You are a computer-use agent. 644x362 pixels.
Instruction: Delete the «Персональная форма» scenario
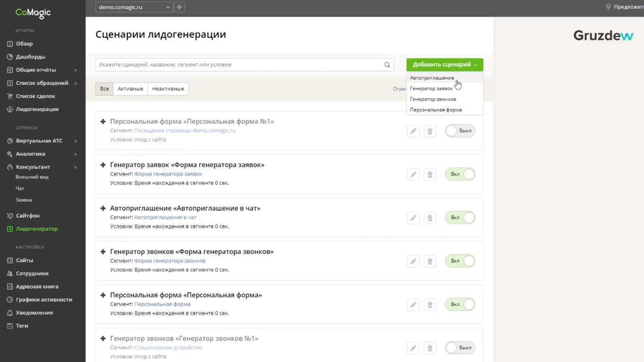coord(430,305)
